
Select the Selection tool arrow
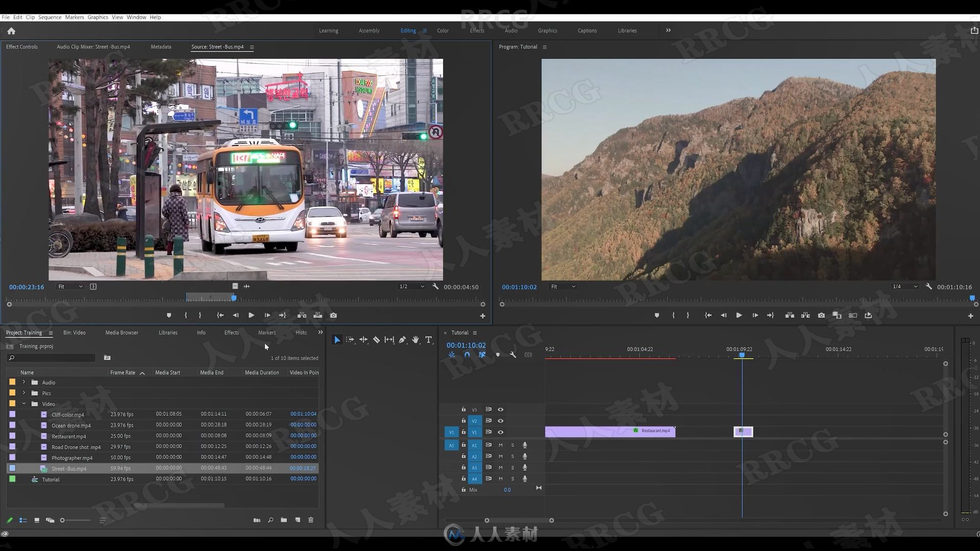(x=337, y=340)
